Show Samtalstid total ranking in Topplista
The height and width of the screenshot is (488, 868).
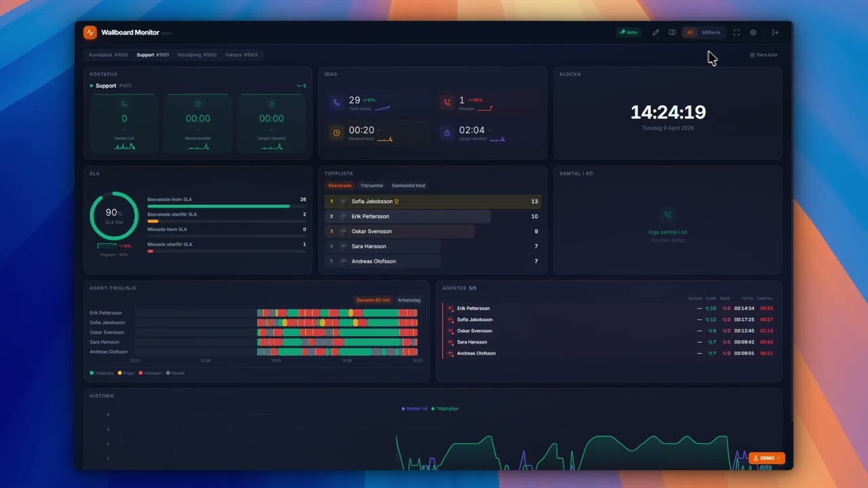point(409,186)
